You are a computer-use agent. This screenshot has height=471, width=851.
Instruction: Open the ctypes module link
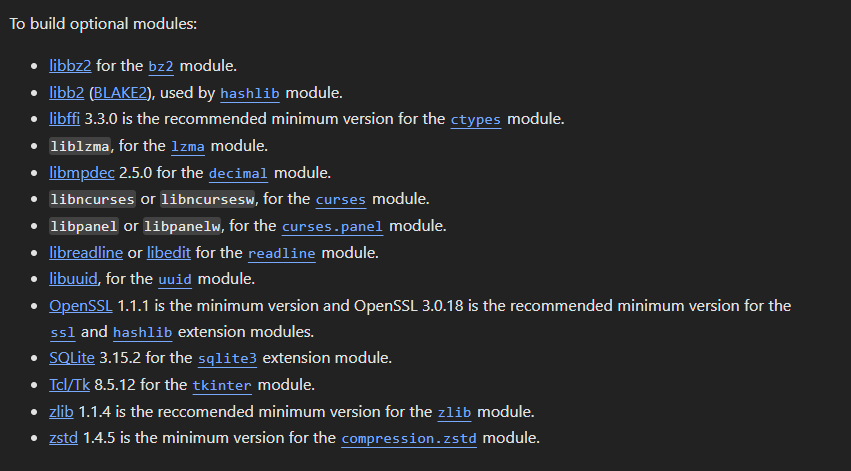pos(475,119)
